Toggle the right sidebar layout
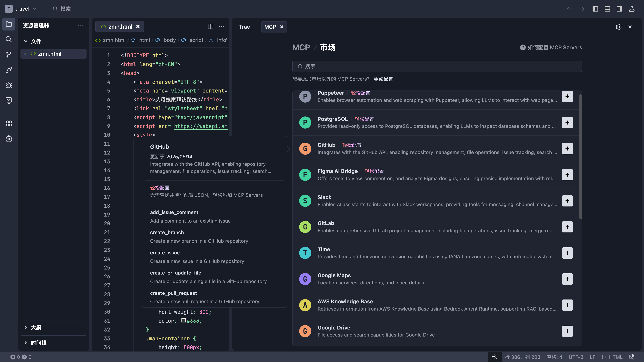 tap(619, 9)
